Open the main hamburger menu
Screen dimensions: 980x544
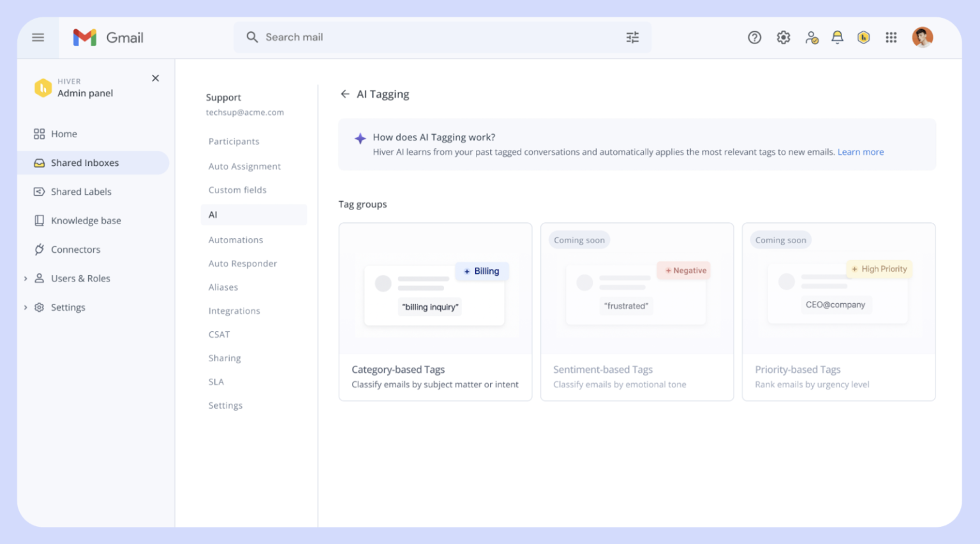coord(38,38)
